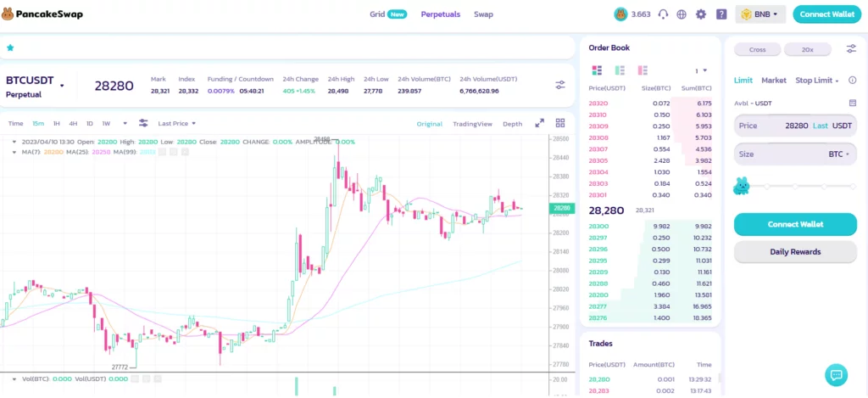This screenshot has height=398, width=868.
Task: Open the Last Price dropdown
Action: point(177,123)
